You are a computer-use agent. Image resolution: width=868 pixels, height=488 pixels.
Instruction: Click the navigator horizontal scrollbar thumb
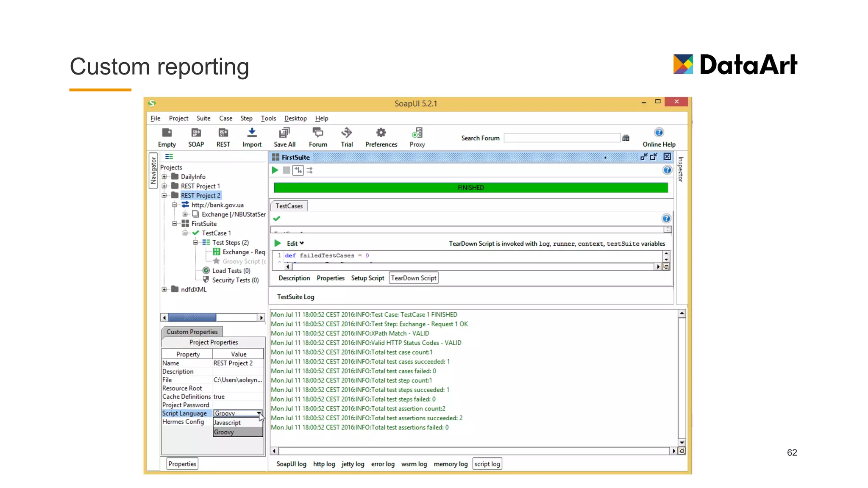pyautogui.click(x=192, y=317)
